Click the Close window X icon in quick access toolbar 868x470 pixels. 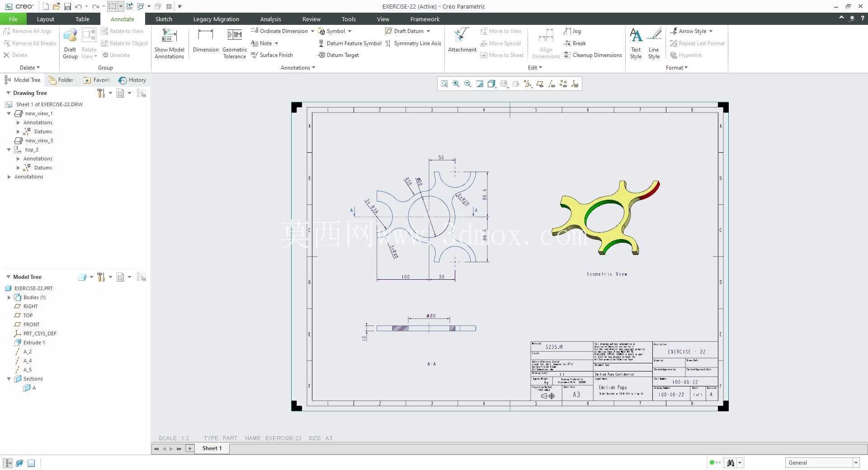pyautogui.click(x=169, y=6)
